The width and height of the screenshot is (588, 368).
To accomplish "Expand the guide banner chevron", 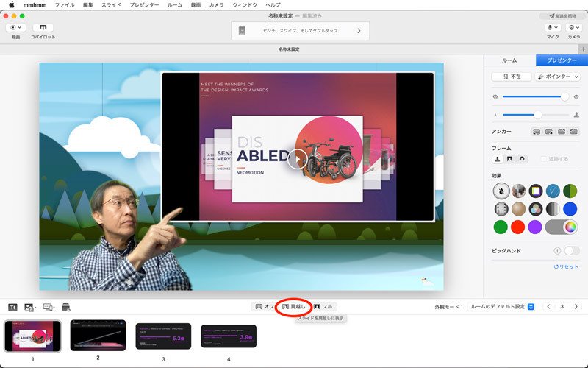I will (359, 31).
